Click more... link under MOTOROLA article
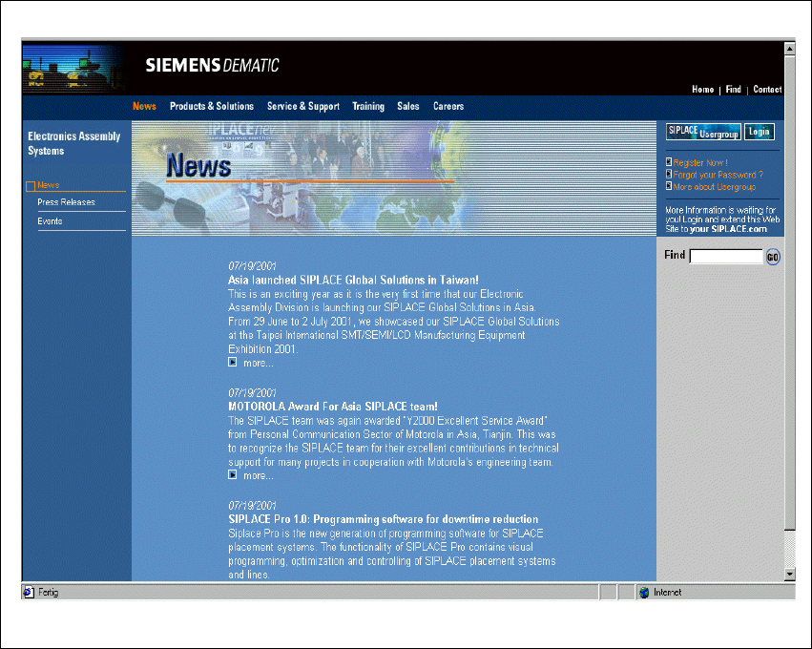The image size is (812, 649). click(259, 475)
